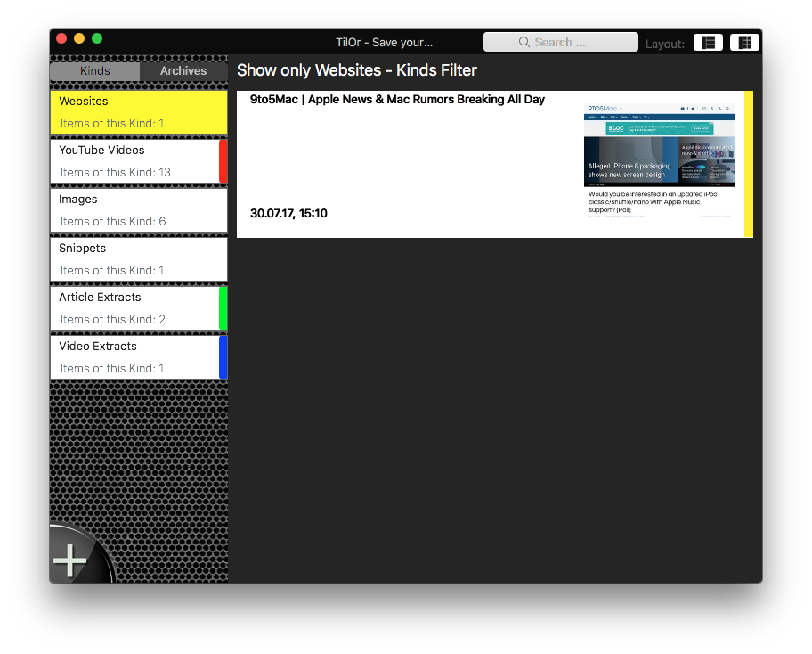Select the Snippets kind
Viewport: 812px width, 654px height.
pos(139,259)
